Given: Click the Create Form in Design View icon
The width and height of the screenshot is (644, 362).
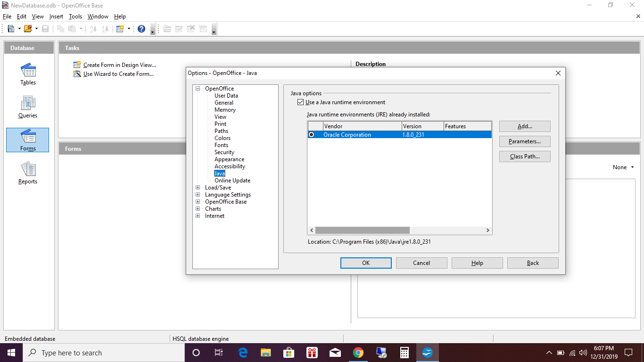Looking at the screenshot, I should point(77,65).
